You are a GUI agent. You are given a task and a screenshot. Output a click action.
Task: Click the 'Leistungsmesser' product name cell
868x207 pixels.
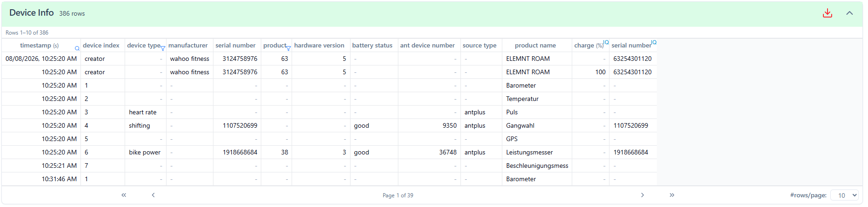tap(537, 152)
